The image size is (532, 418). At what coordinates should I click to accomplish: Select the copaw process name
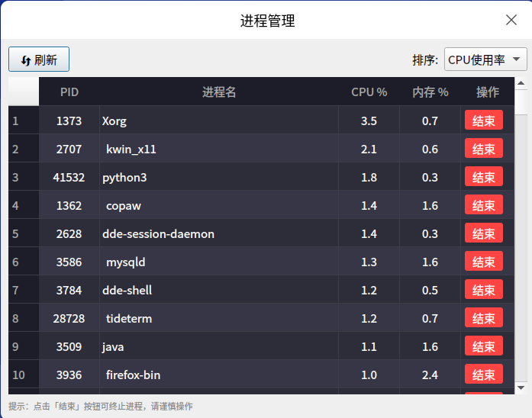(x=219, y=205)
